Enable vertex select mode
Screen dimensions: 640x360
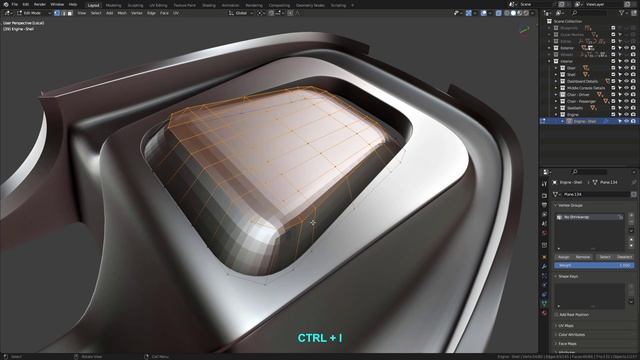(57, 13)
